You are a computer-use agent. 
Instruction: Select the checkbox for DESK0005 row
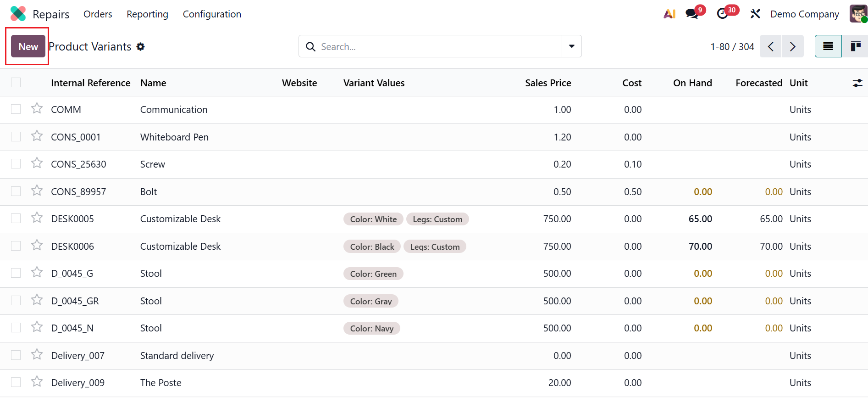pos(16,219)
